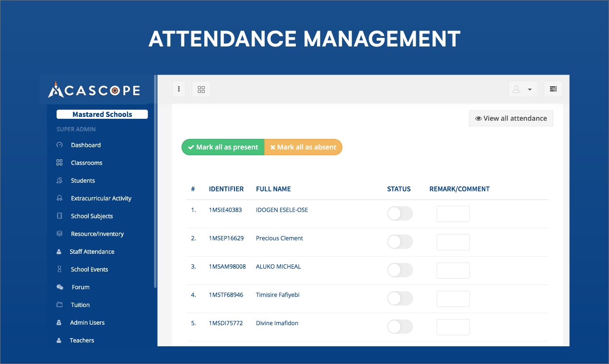This screenshot has width=609, height=364.
Task: Click the Staff Attendance person icon
Action: click(59, 251)
